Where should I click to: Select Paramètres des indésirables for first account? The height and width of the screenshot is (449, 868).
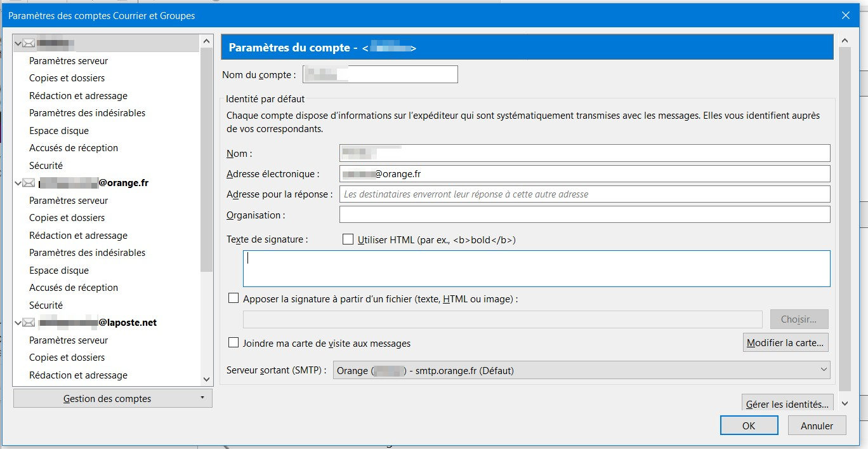point(87,113)
